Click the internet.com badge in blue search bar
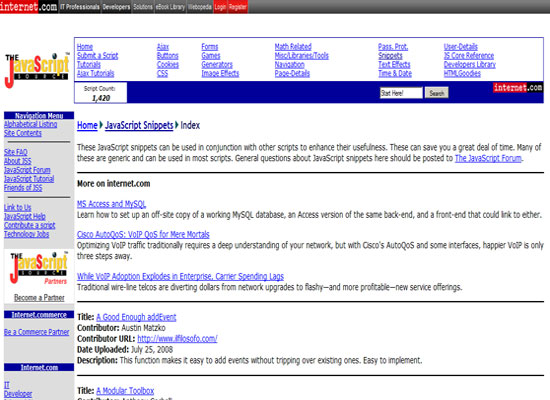Viewport: 550px width, 400px height. pyautogui.click(x=518, y=87)
